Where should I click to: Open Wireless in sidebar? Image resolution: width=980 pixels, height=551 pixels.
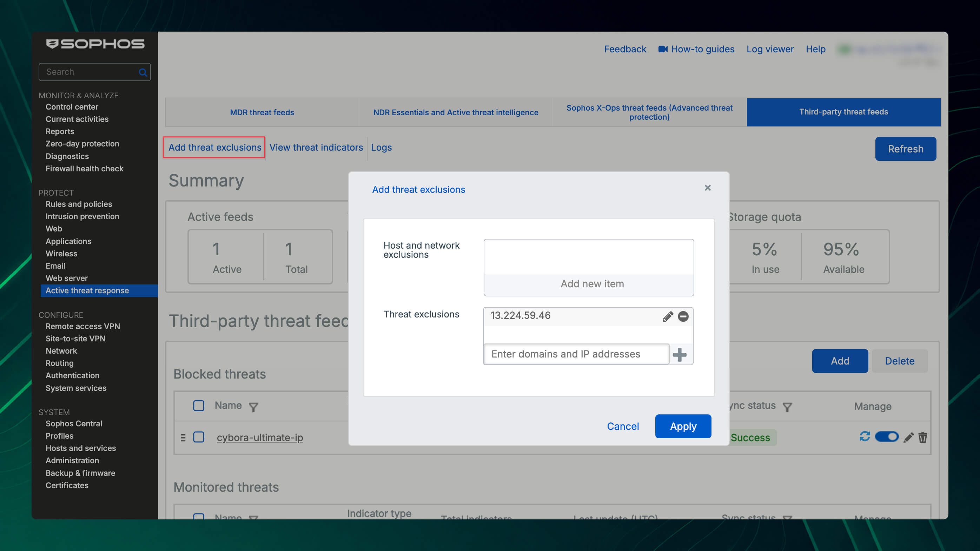click(61, 254)
